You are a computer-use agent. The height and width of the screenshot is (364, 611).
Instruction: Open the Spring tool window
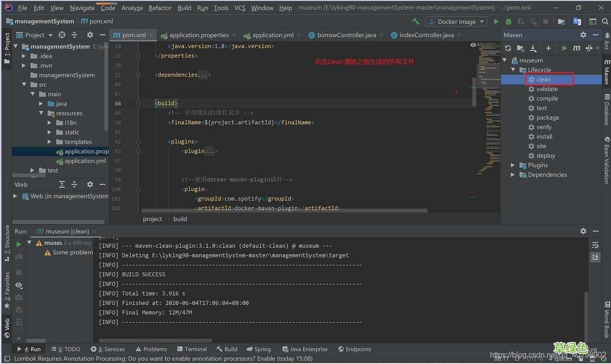[x=258, y=349]
